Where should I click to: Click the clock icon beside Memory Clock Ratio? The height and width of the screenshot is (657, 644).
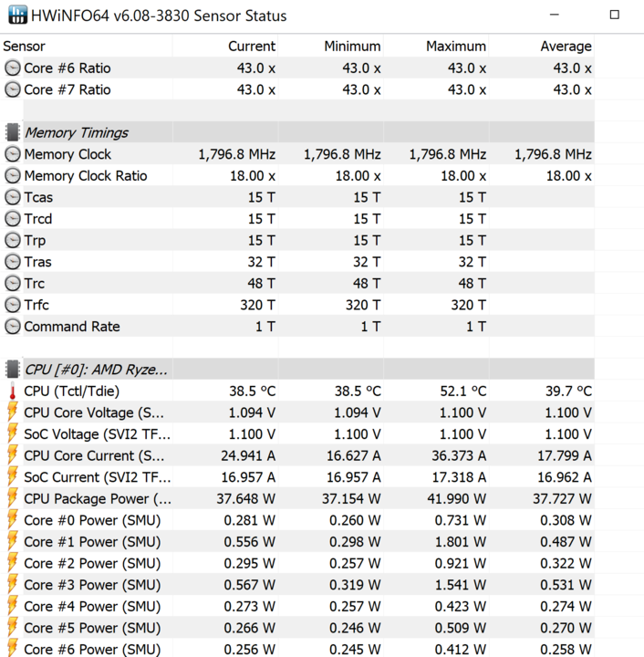13,175
